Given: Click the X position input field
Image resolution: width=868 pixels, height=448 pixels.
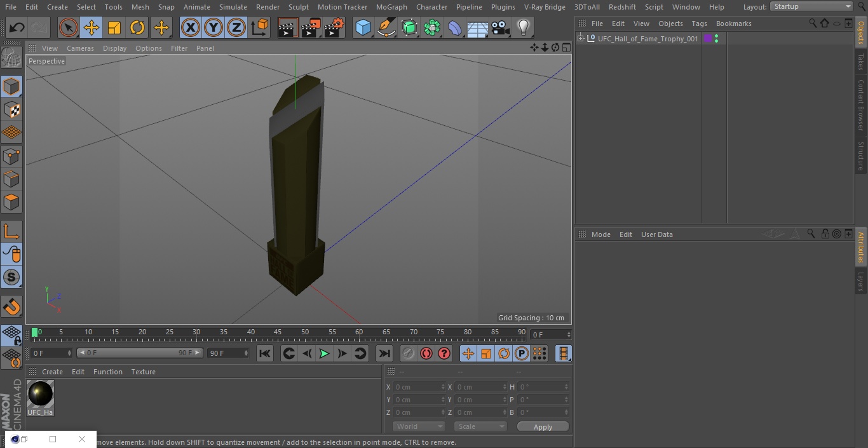Looking at the screenshot, I should (x=420, y=387).
